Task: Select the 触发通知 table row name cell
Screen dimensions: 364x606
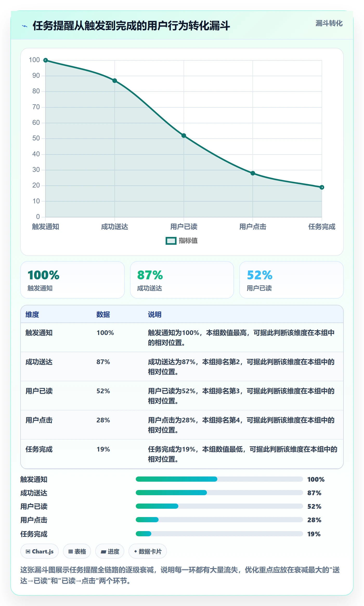Action: [x=39, y=333]
